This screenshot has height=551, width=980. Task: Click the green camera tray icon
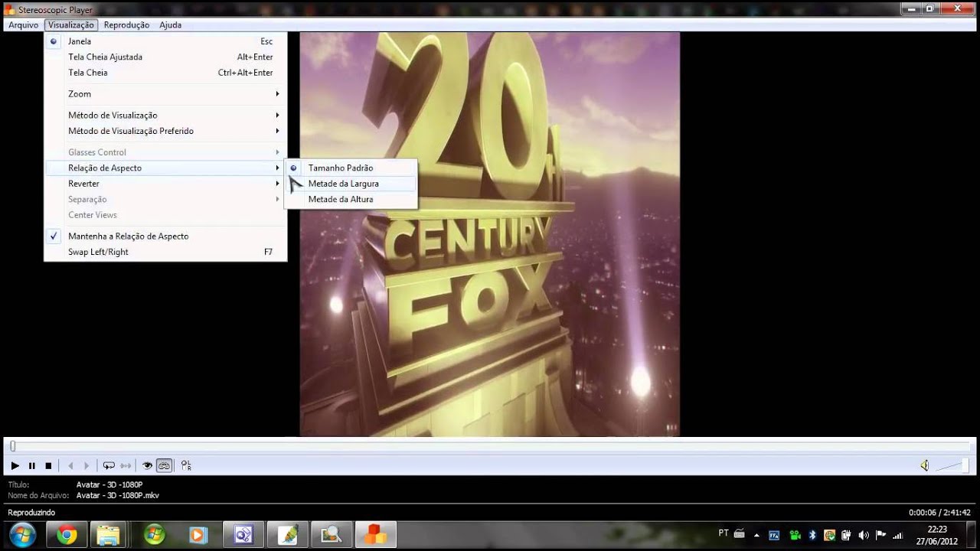[795, 535]
